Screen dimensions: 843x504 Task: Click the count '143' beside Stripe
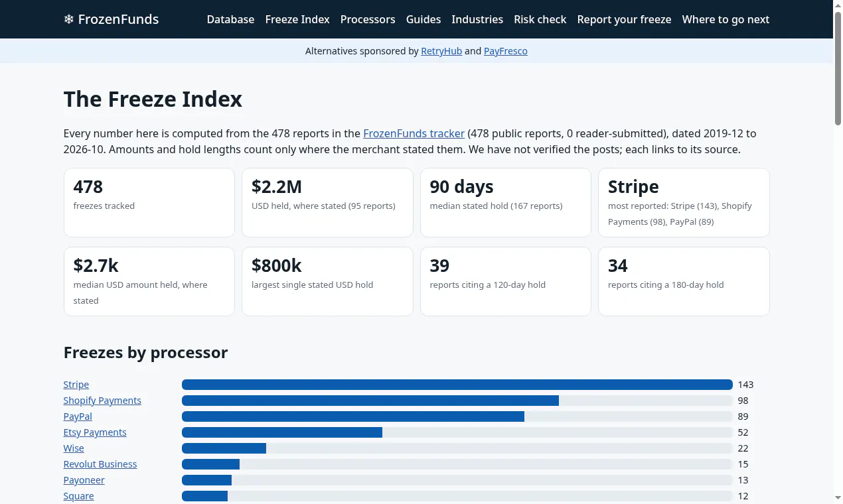[x=745, y=385]
